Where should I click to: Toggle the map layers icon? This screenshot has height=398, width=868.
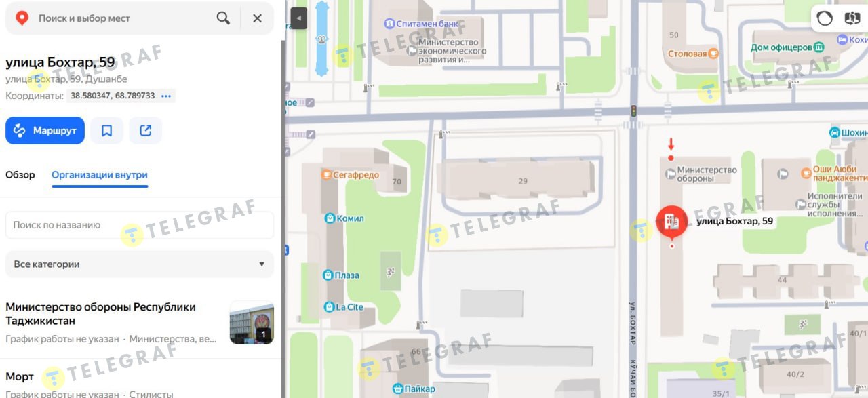pos(852,18)
